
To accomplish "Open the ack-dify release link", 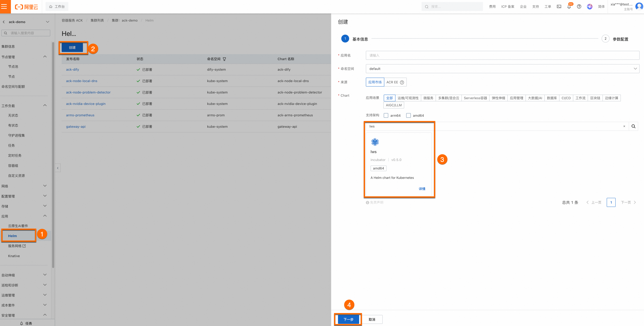I will pos(73,70).
